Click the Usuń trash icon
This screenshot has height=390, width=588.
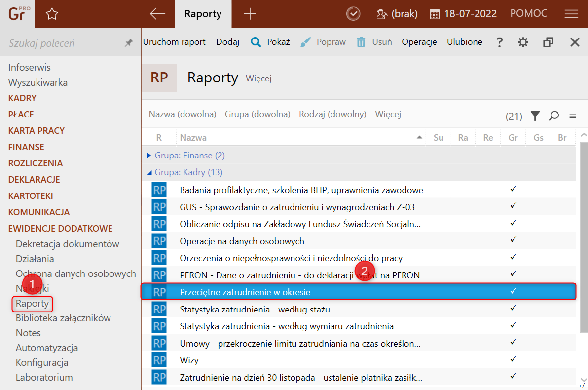coord(361,42)
